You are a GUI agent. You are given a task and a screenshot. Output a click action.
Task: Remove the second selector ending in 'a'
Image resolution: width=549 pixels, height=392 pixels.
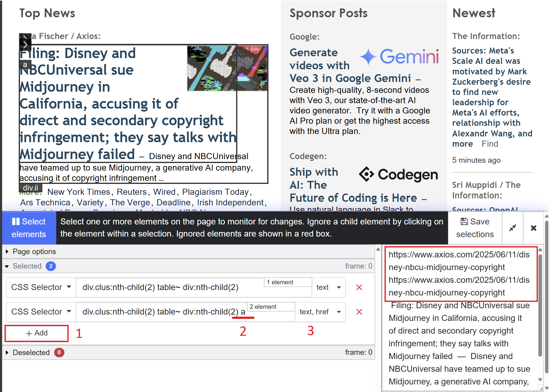[x=359, y=312]
